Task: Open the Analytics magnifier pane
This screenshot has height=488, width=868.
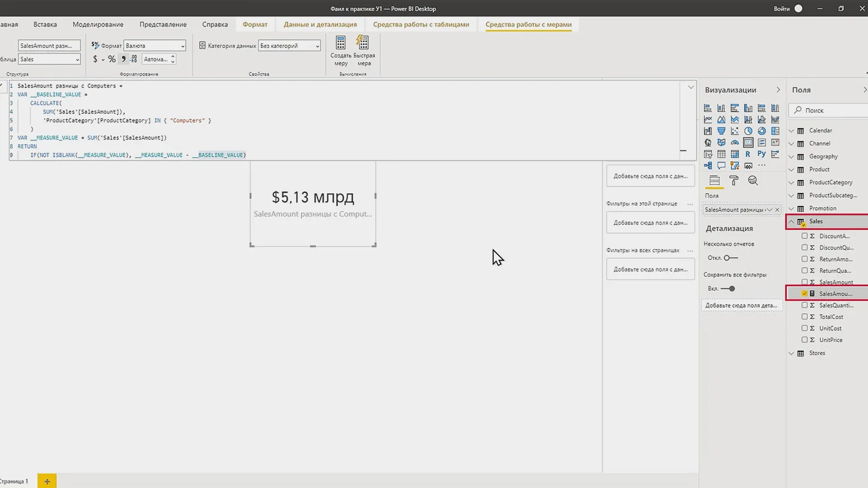Action: [x=752, y=180]
